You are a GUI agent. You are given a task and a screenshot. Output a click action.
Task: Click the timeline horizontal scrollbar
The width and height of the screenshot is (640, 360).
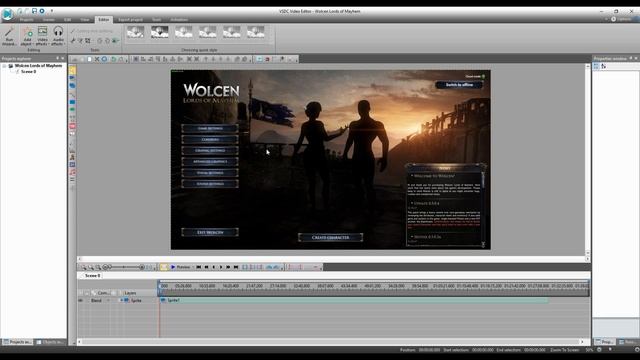pos(332,342)
